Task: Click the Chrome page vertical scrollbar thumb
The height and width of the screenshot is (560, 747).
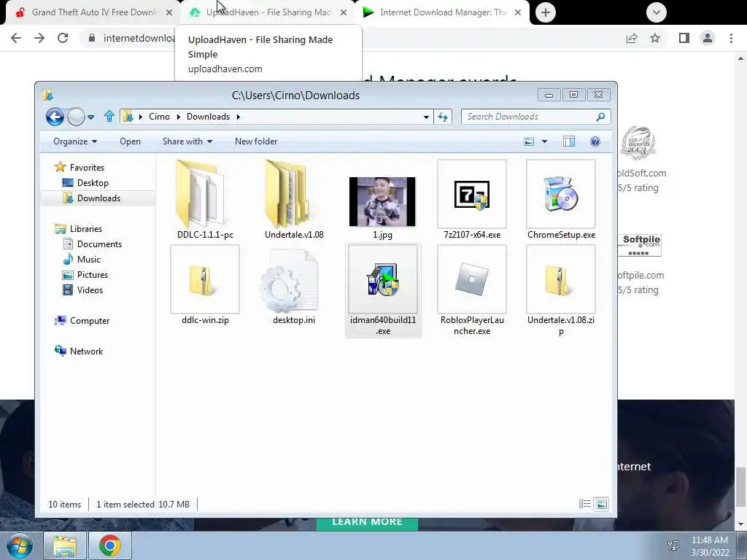Action: 740,486
